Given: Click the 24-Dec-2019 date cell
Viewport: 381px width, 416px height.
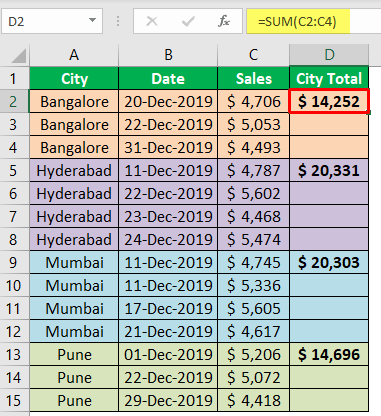Looking at the screenshot, I should 168,240.
